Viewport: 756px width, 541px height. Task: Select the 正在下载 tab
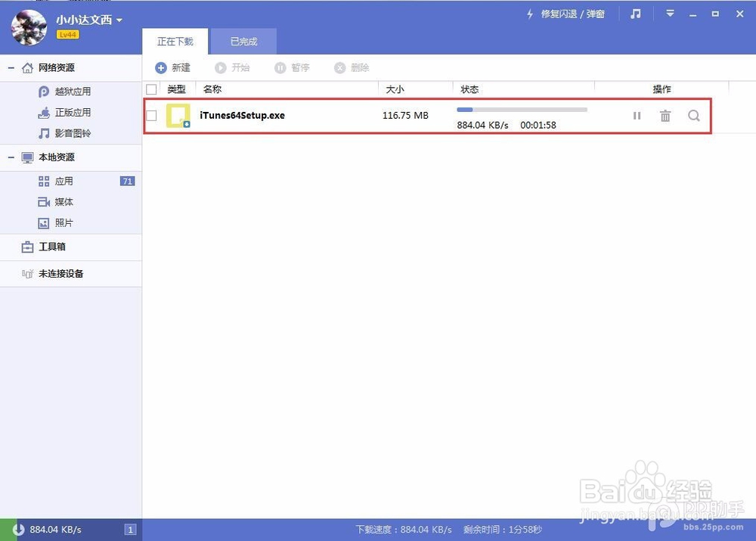(175, 42)
